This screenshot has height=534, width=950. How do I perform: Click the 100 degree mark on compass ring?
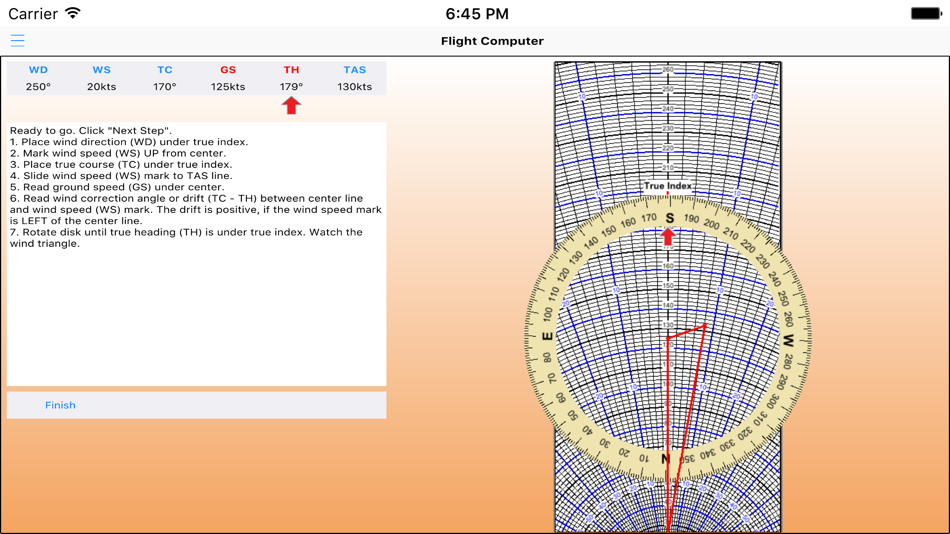click(x=548, y=314)
